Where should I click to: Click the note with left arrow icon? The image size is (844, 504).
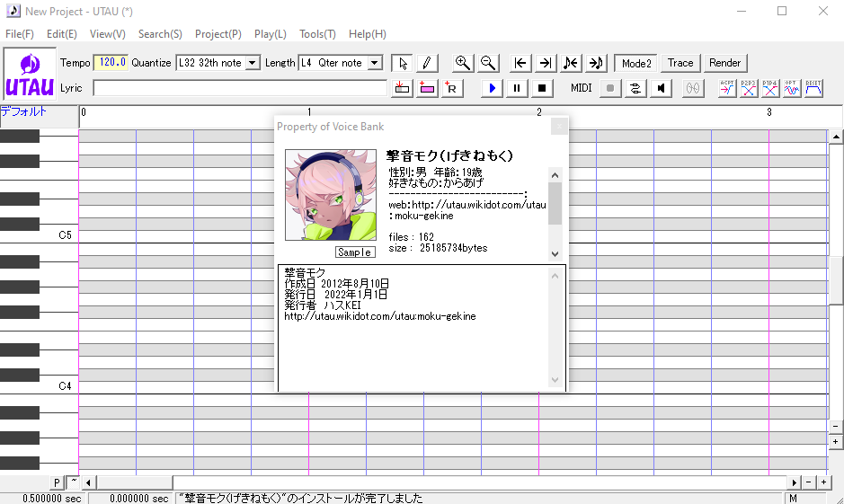[x=571, y=63]
